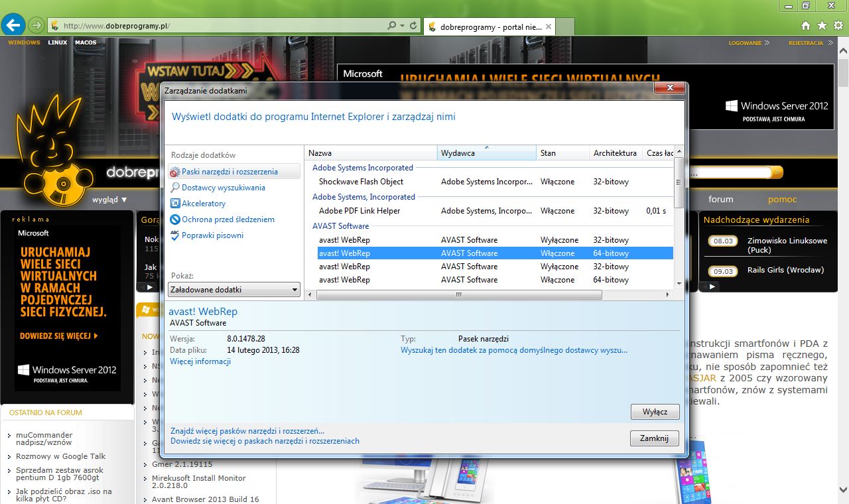Refresh the page with reload icon
849x504 pixels.
coord(413,26)
